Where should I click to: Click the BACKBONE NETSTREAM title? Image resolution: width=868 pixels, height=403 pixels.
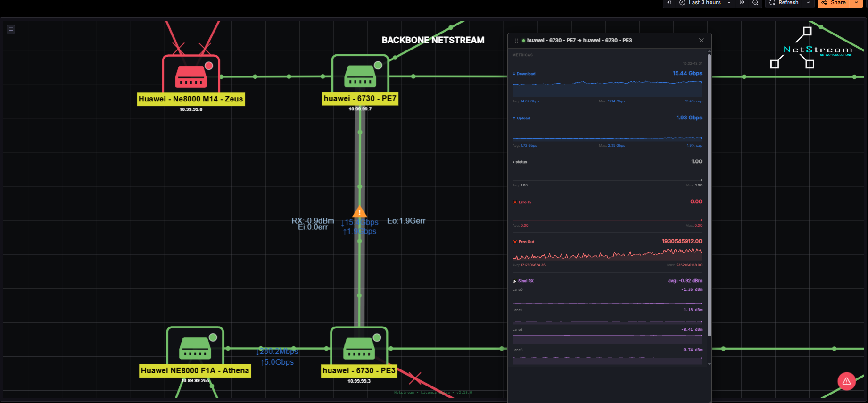(433, 41)
